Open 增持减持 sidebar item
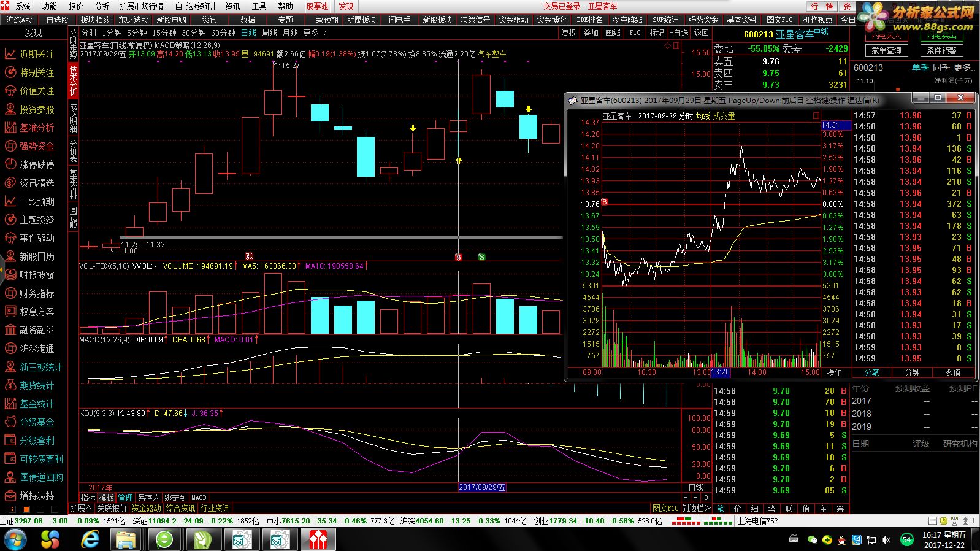This screenshot has height=551, width=980. (x=29, y=496)
